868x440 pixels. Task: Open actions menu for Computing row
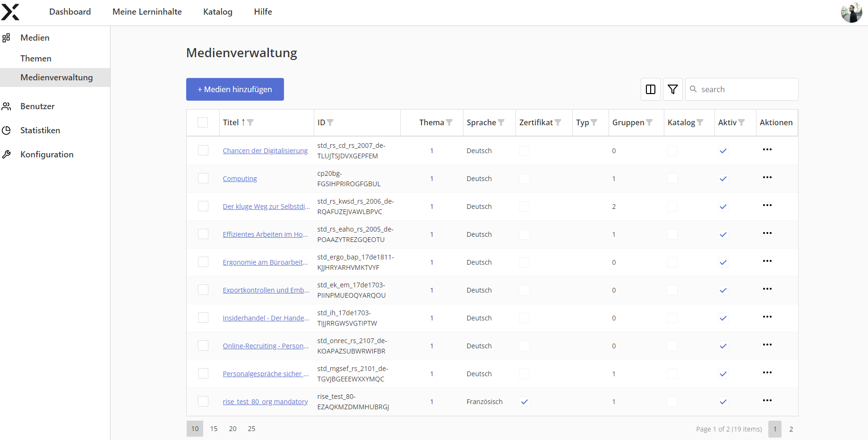767,178
